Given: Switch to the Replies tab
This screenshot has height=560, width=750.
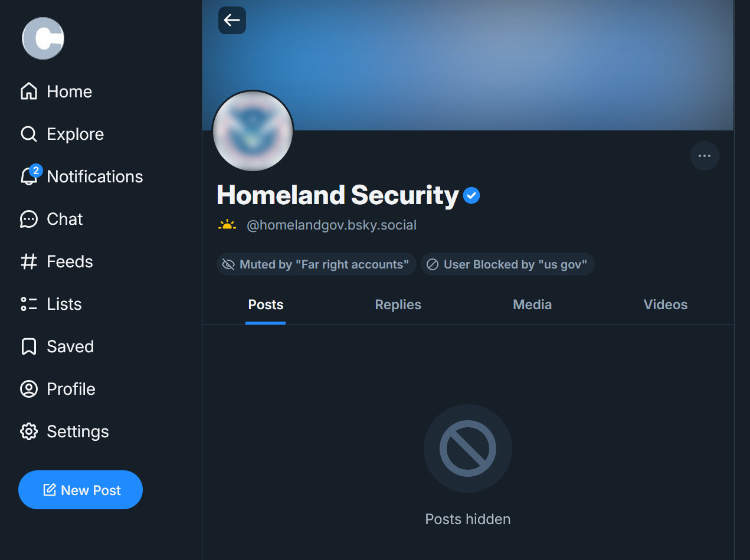Looking at the screenshot, I should coord(398,304).
